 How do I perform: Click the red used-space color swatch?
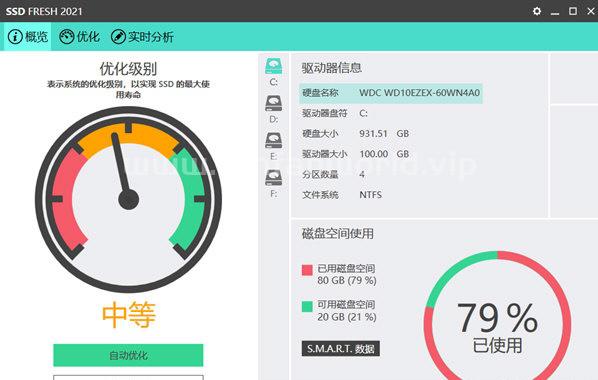(307, 270)
